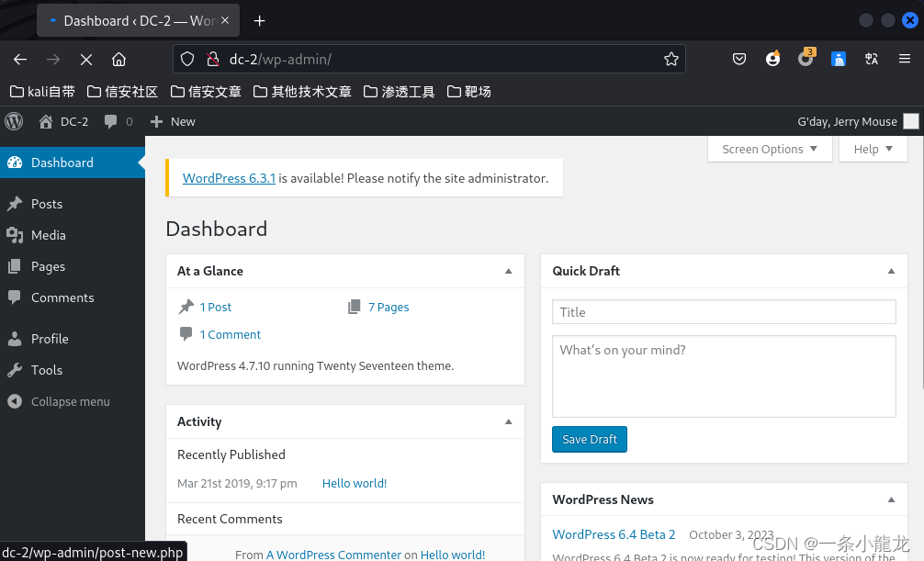The image size is (924, 561).
Task: Open a new browser tab
Action: pyautogui.click(x=259, y=21)
